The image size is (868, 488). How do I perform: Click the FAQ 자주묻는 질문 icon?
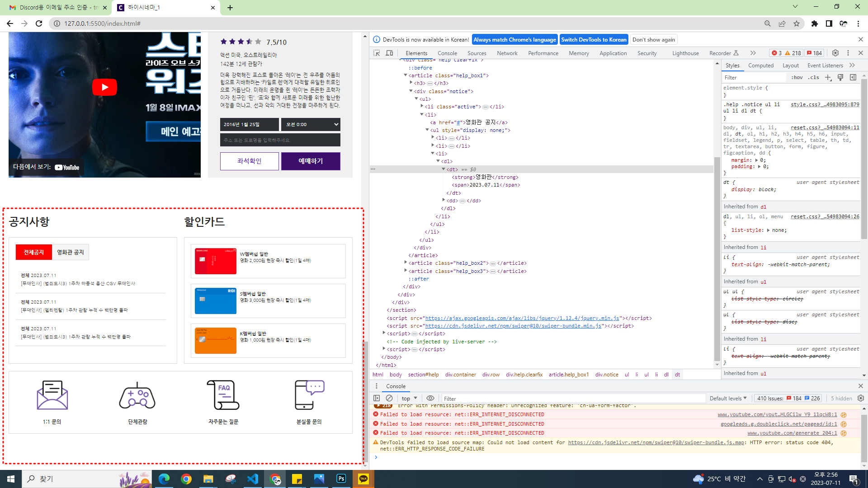tap(223, 395)
